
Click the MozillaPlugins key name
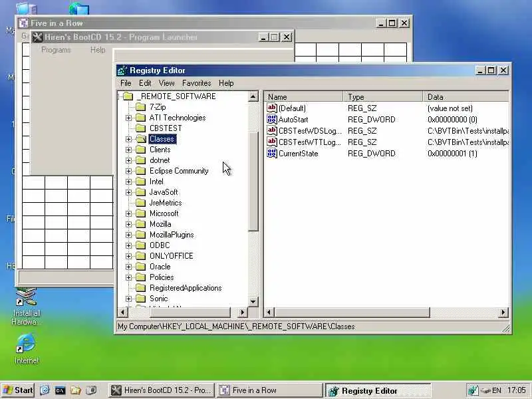tap(172, 235)
